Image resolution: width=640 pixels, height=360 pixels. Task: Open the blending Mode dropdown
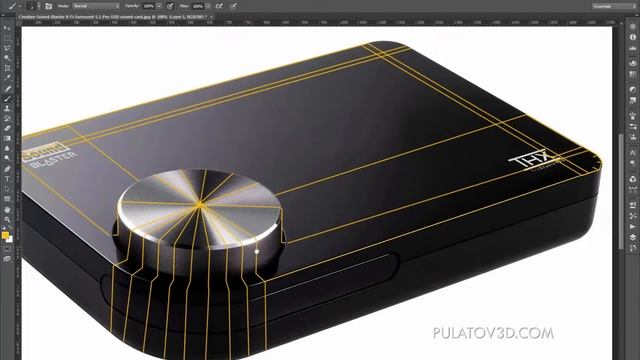click(96, 6)
